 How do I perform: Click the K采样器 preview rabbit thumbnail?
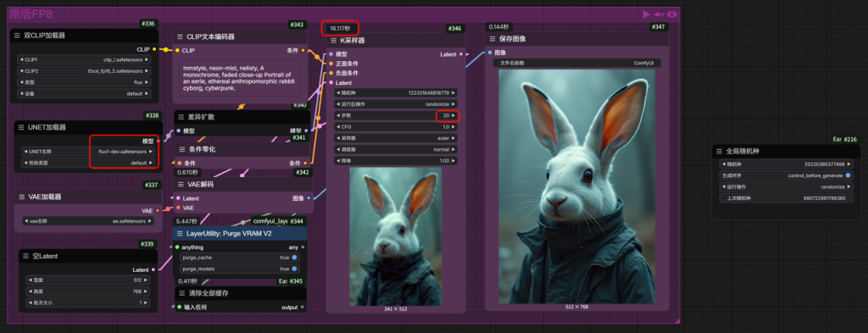[x=396, y=236]
